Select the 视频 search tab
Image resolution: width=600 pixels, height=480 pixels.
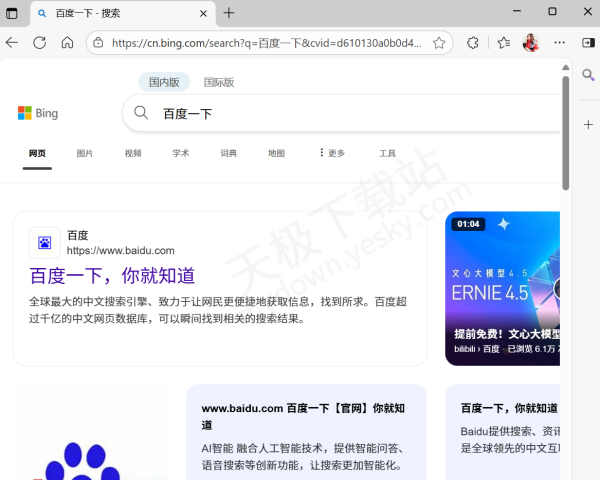(133, 153)
